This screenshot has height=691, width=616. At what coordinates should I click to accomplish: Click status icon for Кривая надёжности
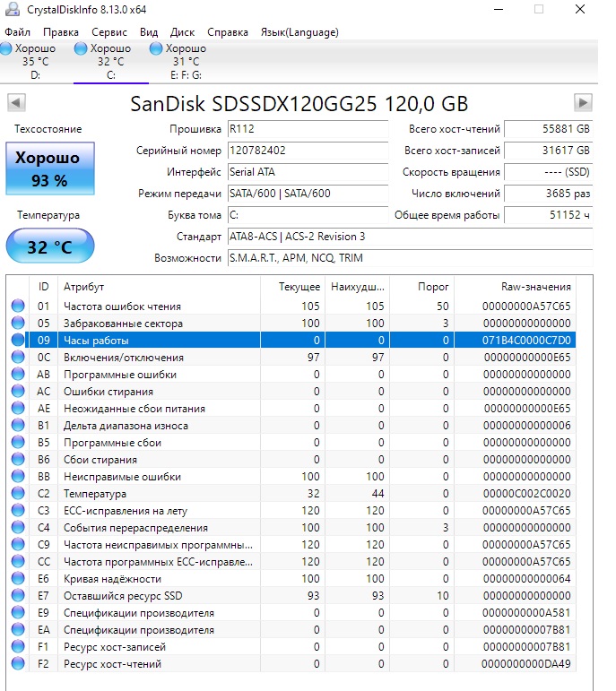[x=18, y=579]
